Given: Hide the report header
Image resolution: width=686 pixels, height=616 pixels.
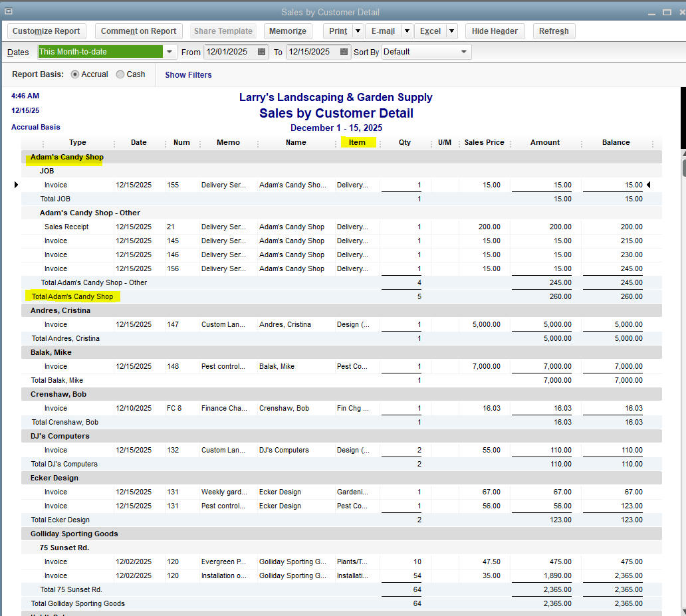Looking at the screenshot, I should coord(495,31).
